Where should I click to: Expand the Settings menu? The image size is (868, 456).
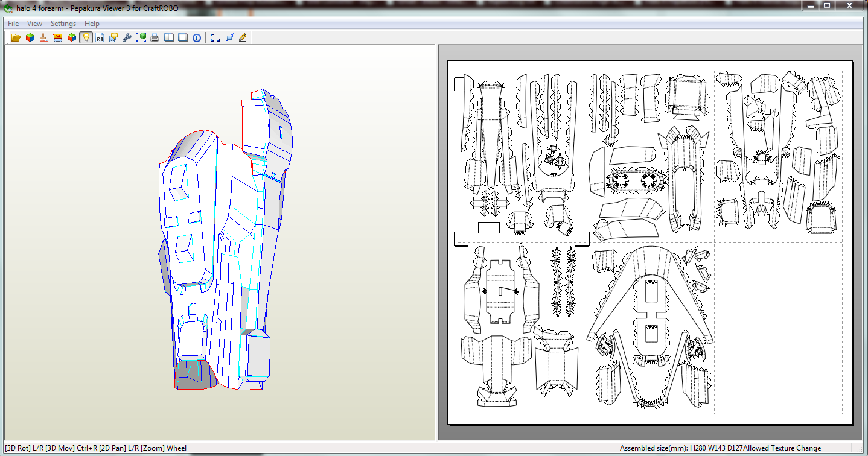(63, 24)
